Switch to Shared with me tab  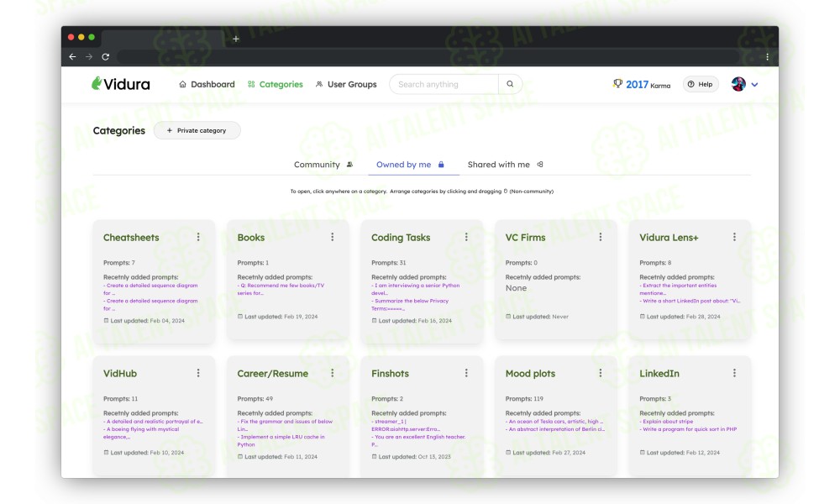pos(506,165)
